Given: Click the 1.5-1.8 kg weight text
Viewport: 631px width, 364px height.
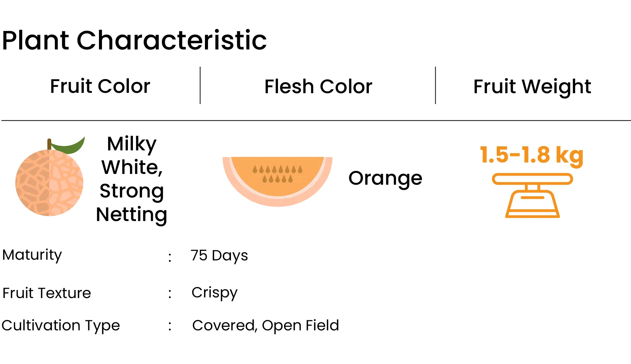Looking at the screenshot, I should pyautogui.click(x=532, y=155).
